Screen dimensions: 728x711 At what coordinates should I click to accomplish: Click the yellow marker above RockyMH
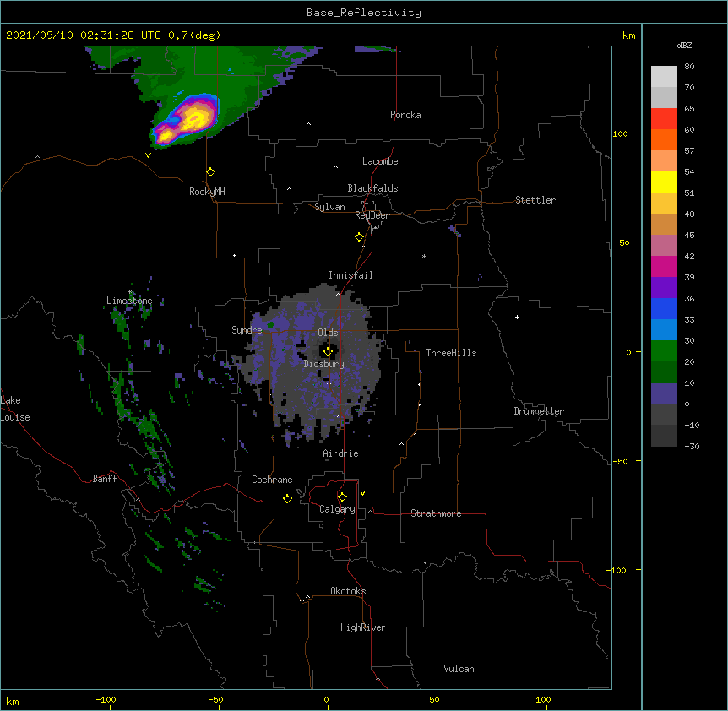tap(211, 172)
